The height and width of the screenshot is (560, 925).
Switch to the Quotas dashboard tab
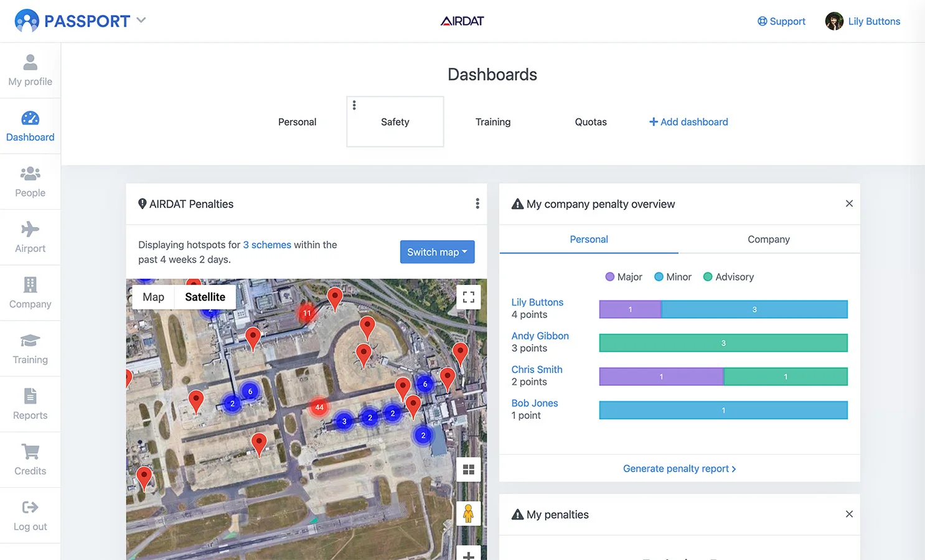[x=591, y=122]
